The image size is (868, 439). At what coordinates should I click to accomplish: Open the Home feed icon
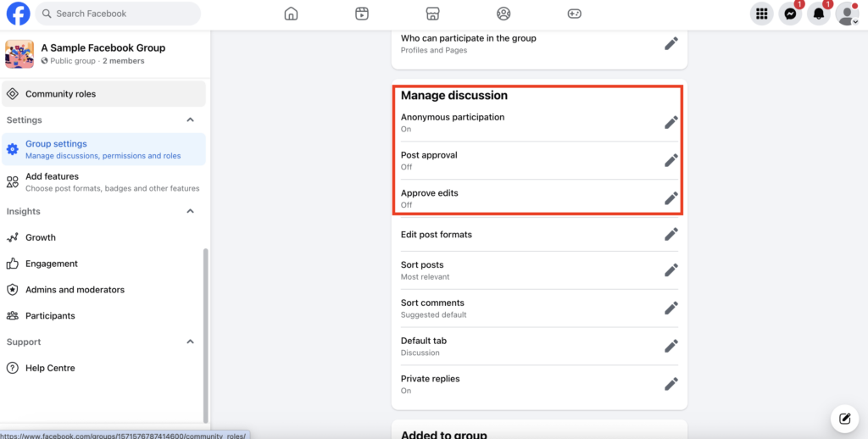291,14
